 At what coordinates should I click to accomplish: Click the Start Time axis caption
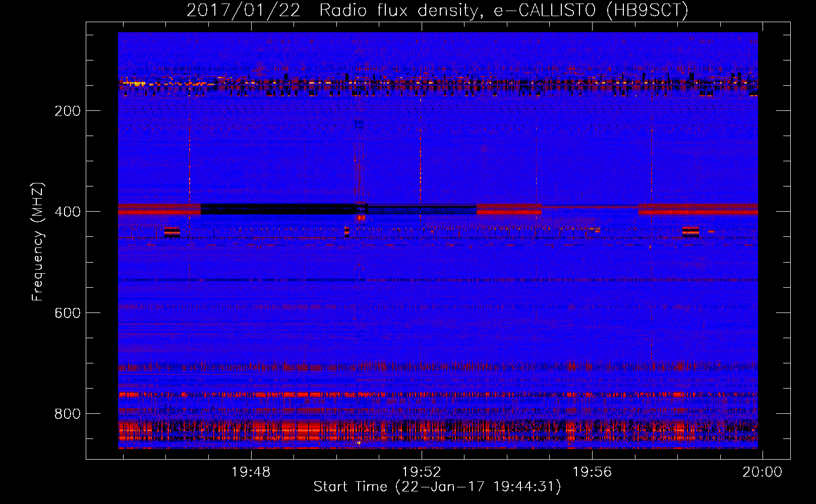(437, 487)
